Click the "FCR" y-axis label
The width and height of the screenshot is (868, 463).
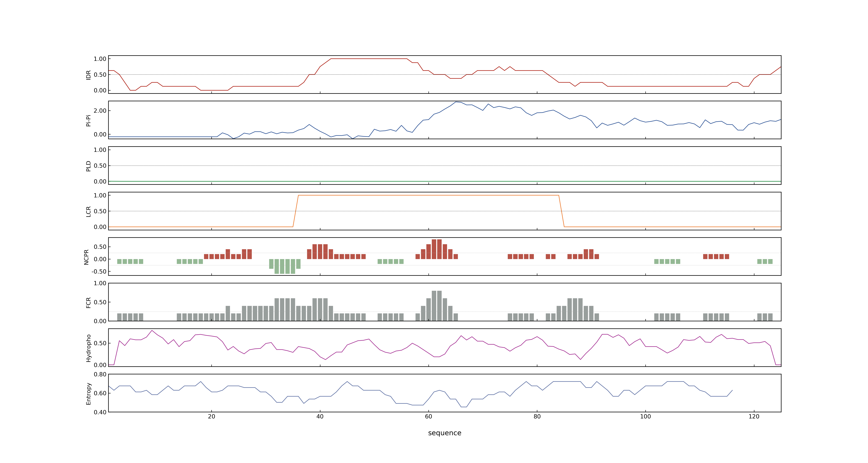[x=88, y=302]
